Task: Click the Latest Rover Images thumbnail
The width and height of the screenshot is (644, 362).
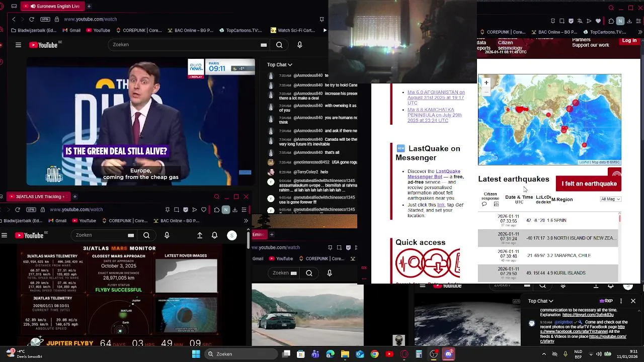Action: 186,276
